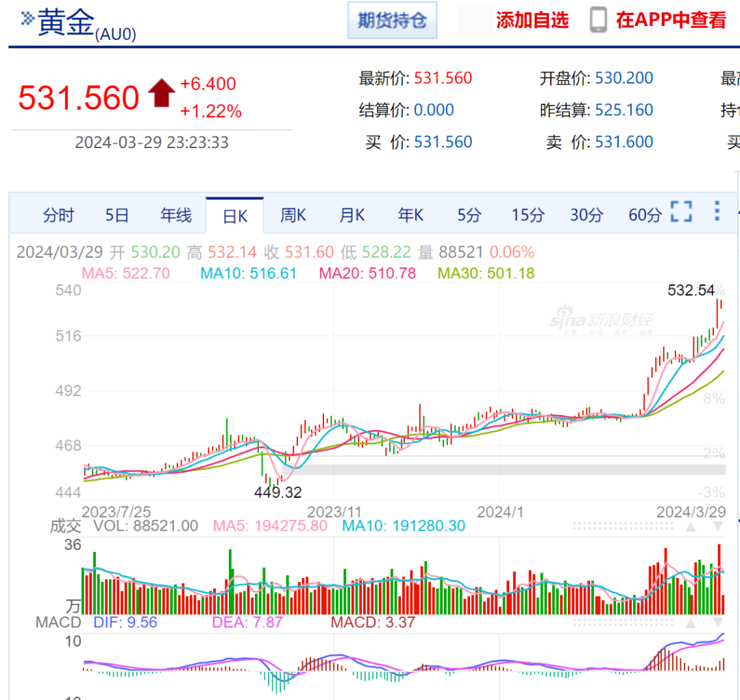Click the down triangle in MACD panel header
This screenshot has width=740, height=700.
[718, 623]
